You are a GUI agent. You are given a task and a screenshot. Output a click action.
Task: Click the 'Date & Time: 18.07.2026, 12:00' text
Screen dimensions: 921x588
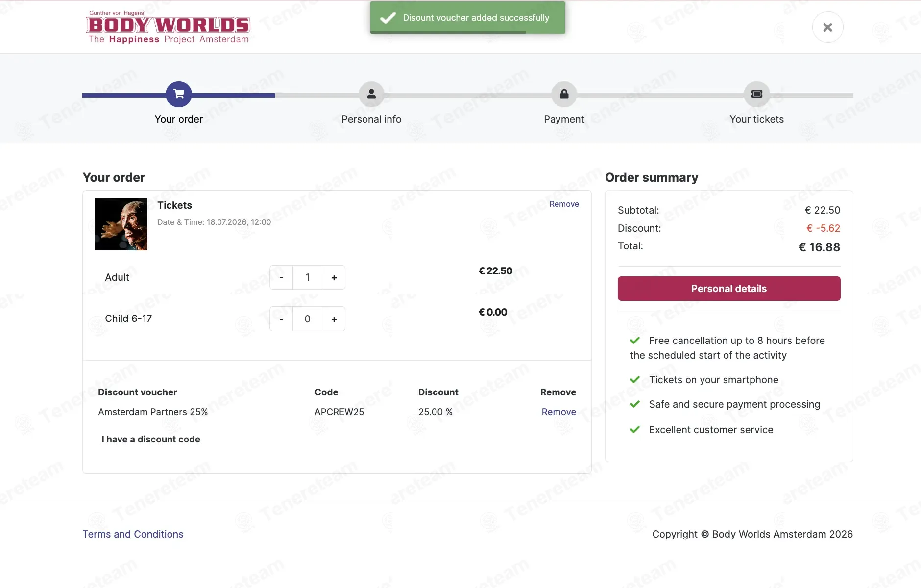(214, 222)
